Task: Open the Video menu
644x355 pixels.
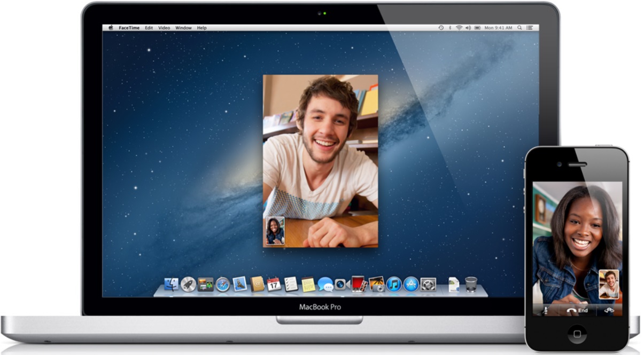Action: (164, 28)
